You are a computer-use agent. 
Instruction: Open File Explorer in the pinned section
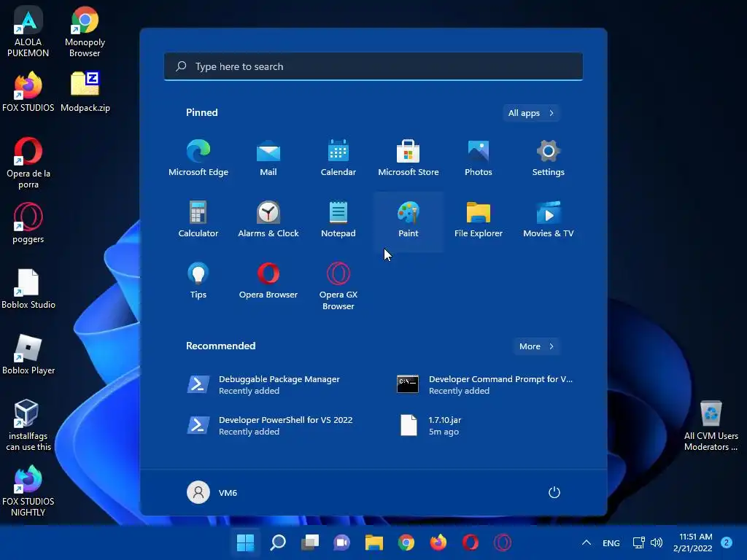click(479, 219)
